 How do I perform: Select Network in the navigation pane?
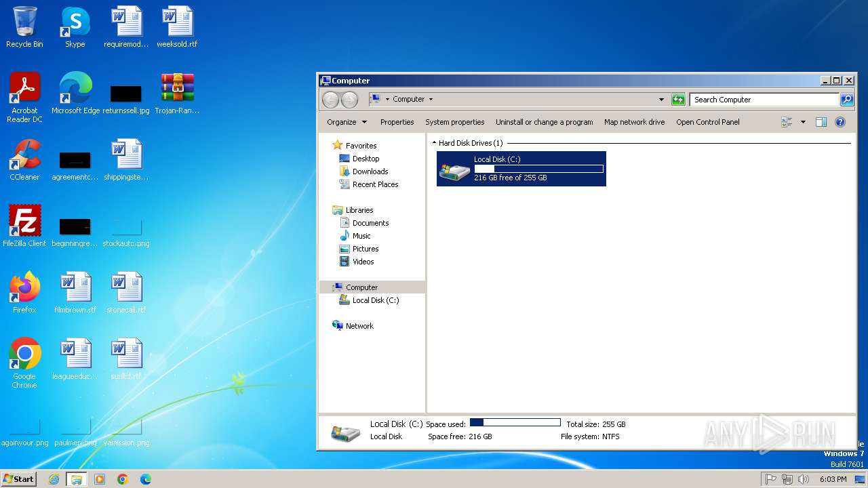[359, 326]
